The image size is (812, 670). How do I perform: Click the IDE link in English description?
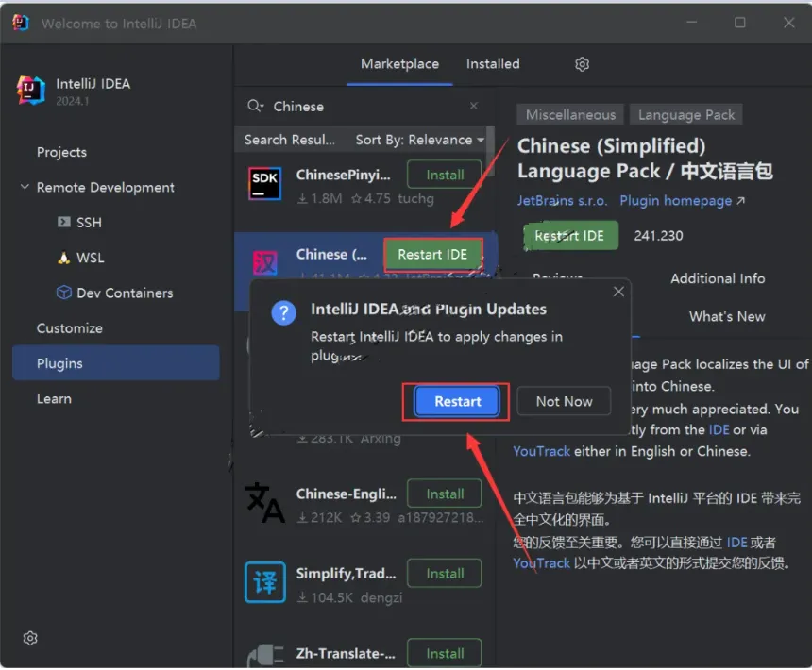(x=719, y=430)
